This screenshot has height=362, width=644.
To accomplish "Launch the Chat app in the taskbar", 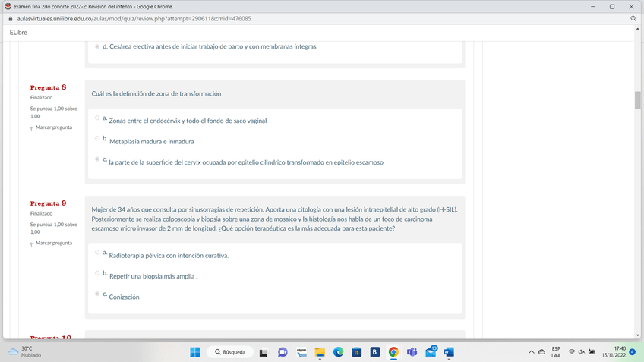I will [283, 352].
